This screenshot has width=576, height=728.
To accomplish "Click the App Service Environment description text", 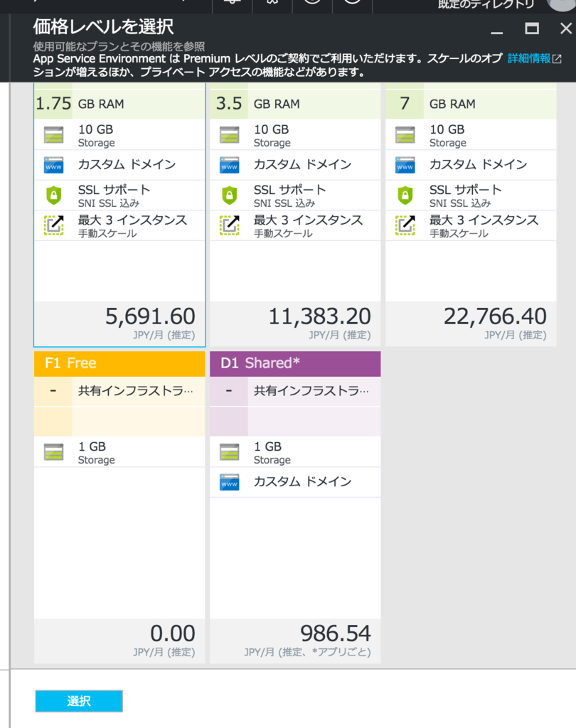I will [x=267, y=65].
